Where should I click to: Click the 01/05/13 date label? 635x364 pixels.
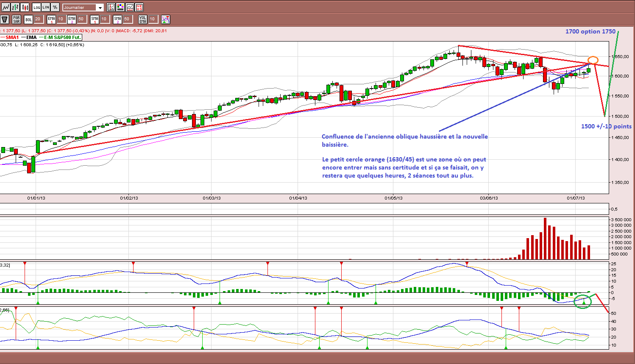[x=393, y=198]
